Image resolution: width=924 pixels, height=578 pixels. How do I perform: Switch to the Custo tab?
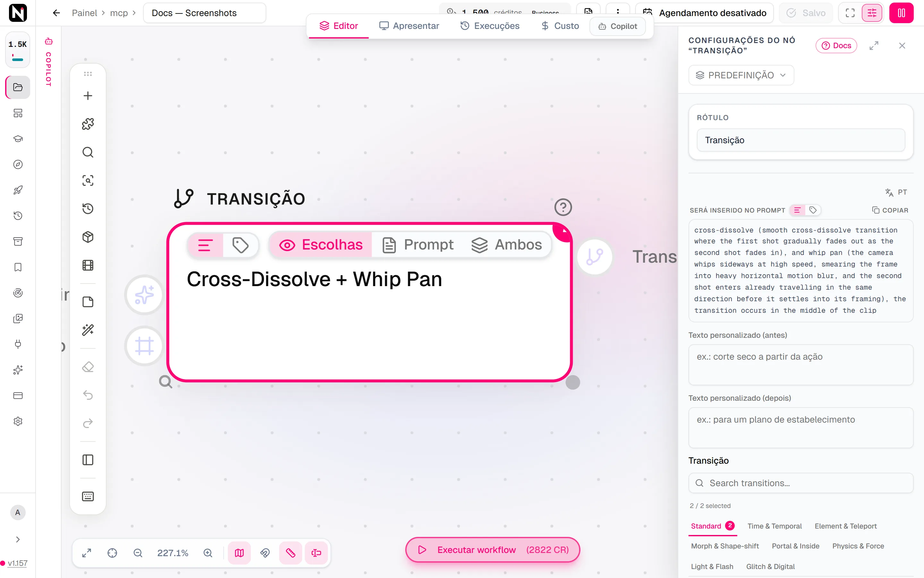560,26
